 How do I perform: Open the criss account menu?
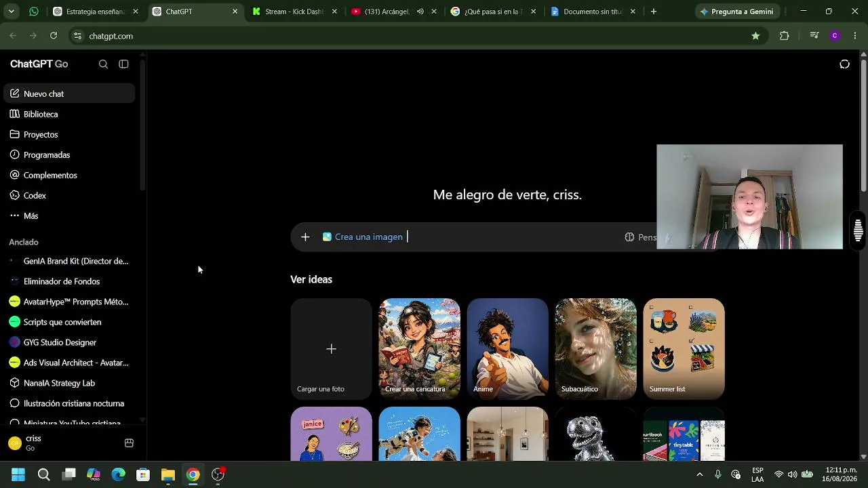pos(61,443)
